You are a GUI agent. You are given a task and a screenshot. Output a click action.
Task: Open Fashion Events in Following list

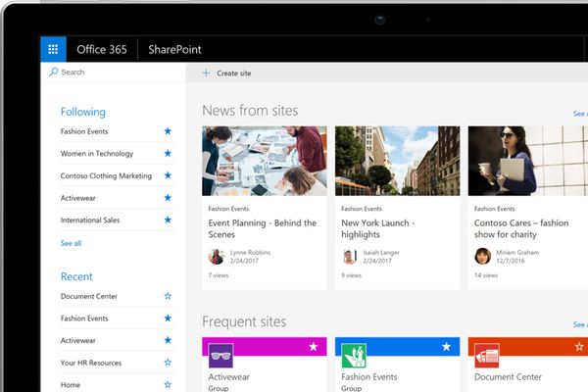84,131
